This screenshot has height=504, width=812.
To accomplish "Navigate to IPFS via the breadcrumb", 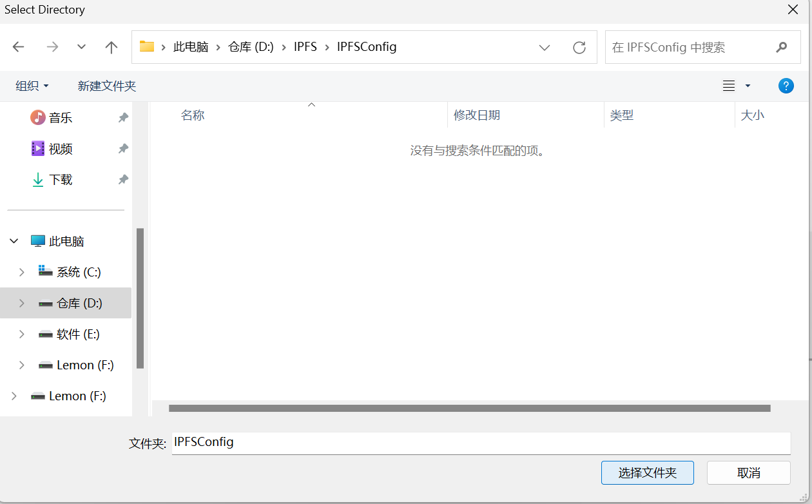I will (x=305, y=46).
